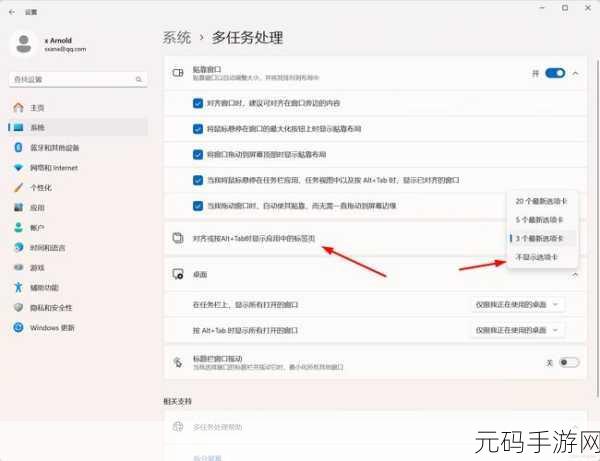
Task: Click the Windows 更新 update icon
Action: [x=18, y=327]
